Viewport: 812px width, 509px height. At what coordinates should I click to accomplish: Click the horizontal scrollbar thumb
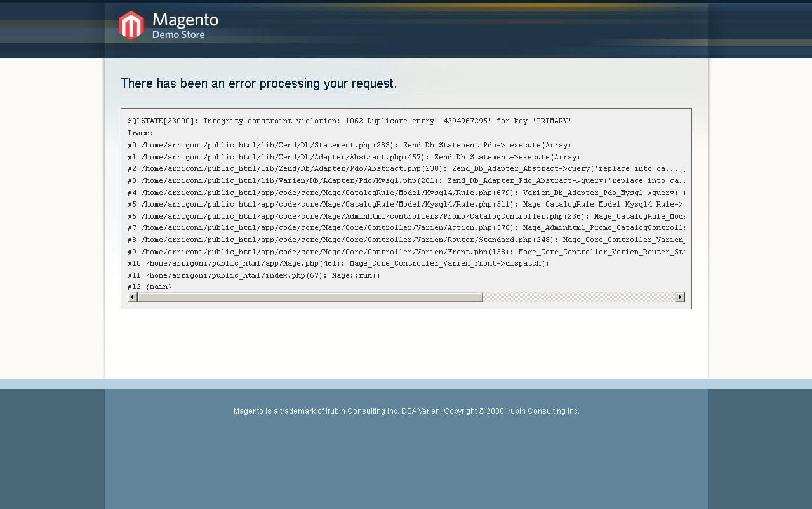[x=310, y=297]
